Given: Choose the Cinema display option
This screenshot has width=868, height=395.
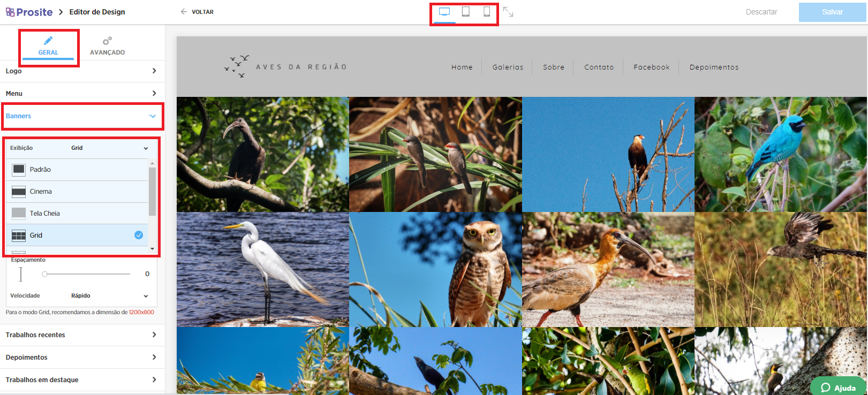Looking at the screenshot, I should click(x=77, y=192).
